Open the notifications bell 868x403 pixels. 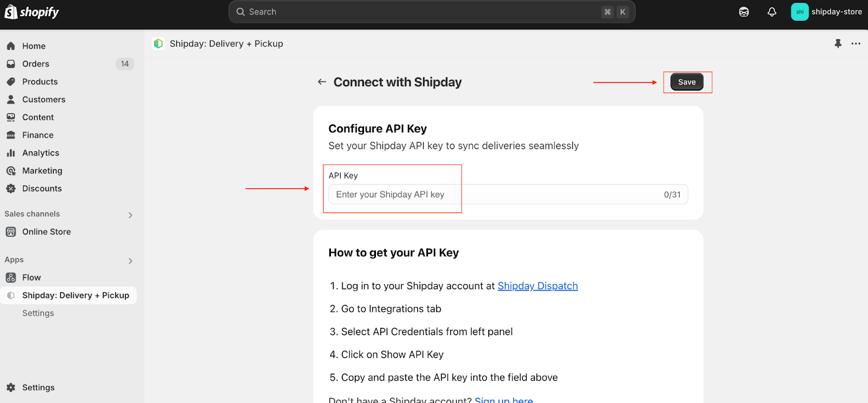tap(772, 12)
